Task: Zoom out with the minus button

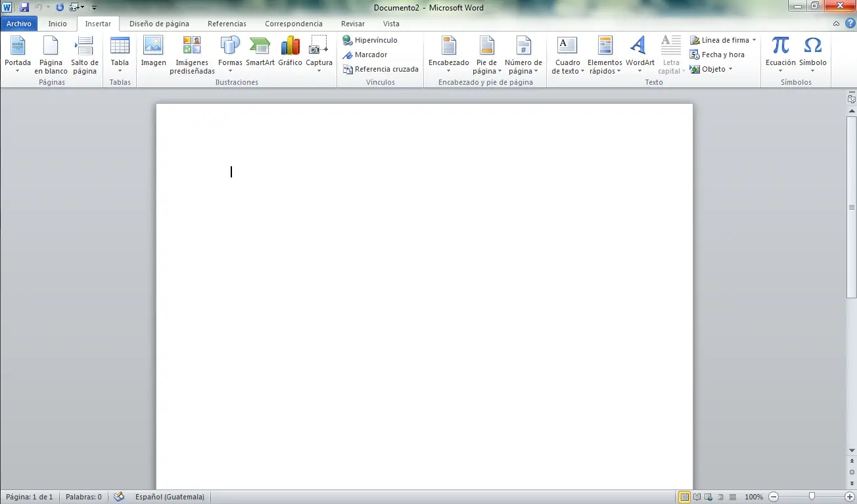Action: pos(774,497)
